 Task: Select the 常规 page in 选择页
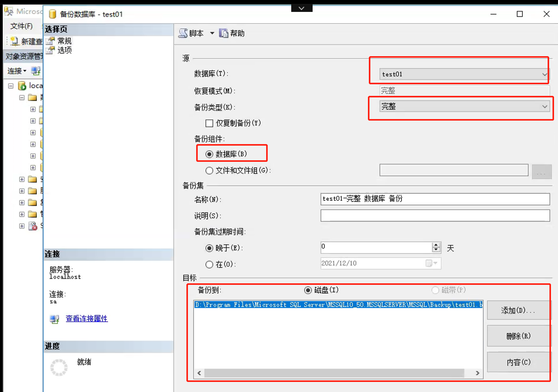pos(64,41)
